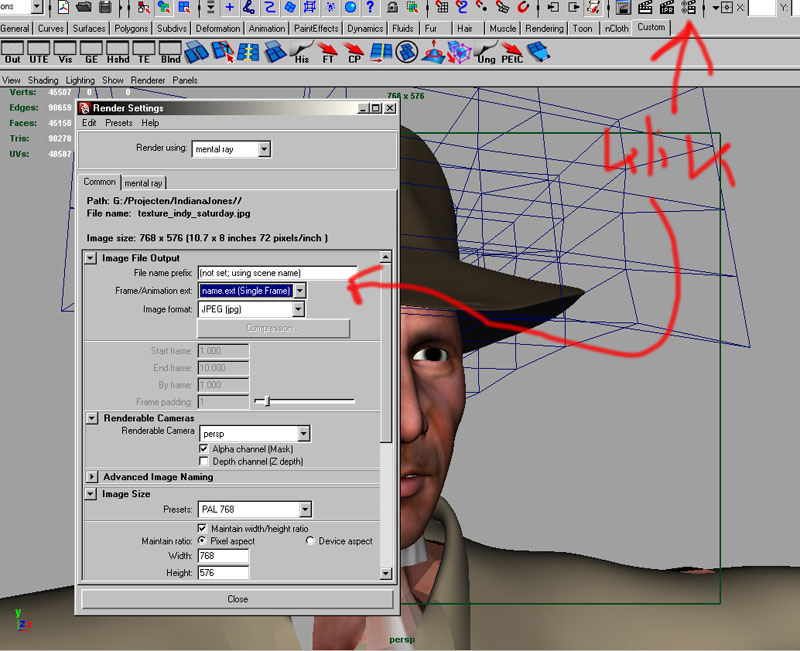Screen dimensions: 800x651
Task: Open Lighting menu in viewport panel
Action: [x=80, y=80]
